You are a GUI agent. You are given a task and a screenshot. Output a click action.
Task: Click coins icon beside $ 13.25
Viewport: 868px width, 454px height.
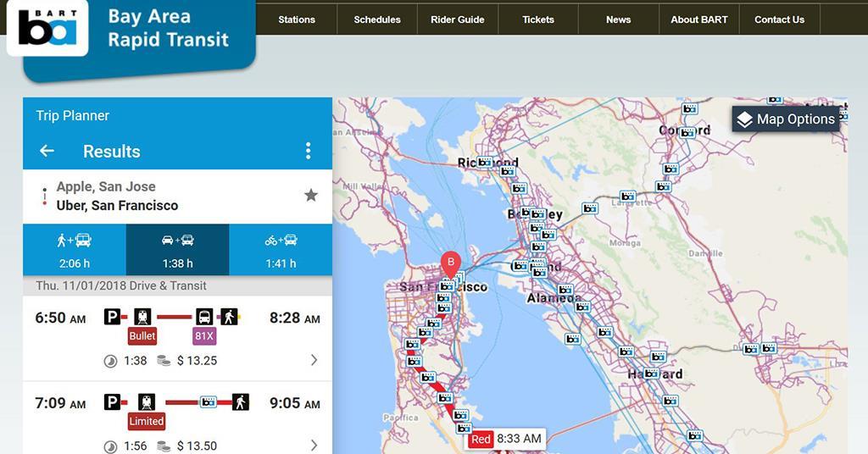(x=164, y=361)
